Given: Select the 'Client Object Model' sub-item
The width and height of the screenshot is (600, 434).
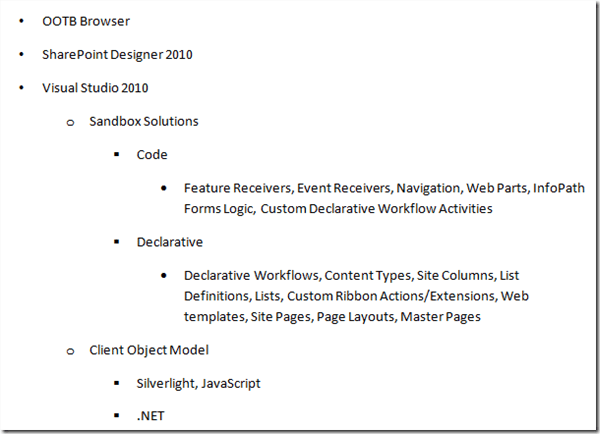Looking at the screenshot, I should pyautogui.click(x=149, y=349).
